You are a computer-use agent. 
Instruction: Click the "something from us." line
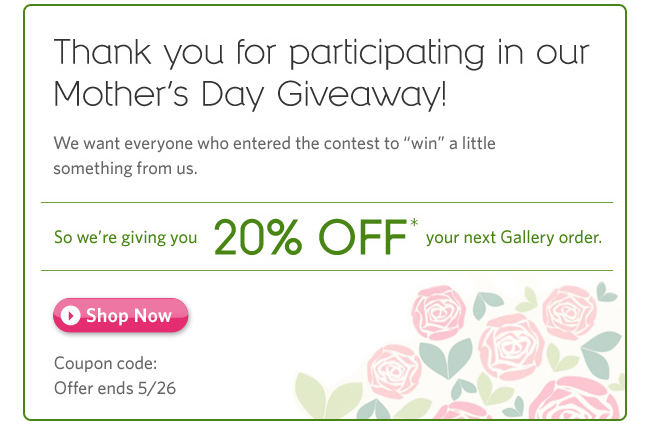click(x=125, y=168)
